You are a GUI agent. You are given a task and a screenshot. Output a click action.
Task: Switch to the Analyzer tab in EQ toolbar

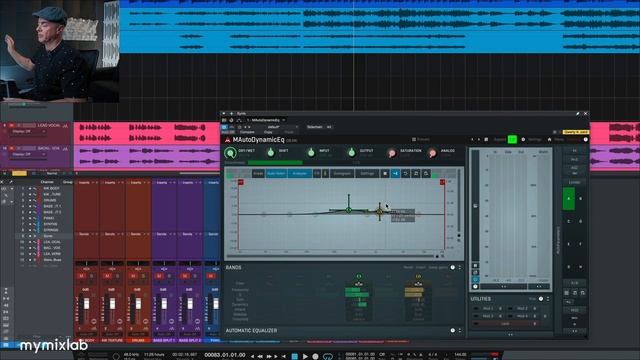[x=300, y=173]
